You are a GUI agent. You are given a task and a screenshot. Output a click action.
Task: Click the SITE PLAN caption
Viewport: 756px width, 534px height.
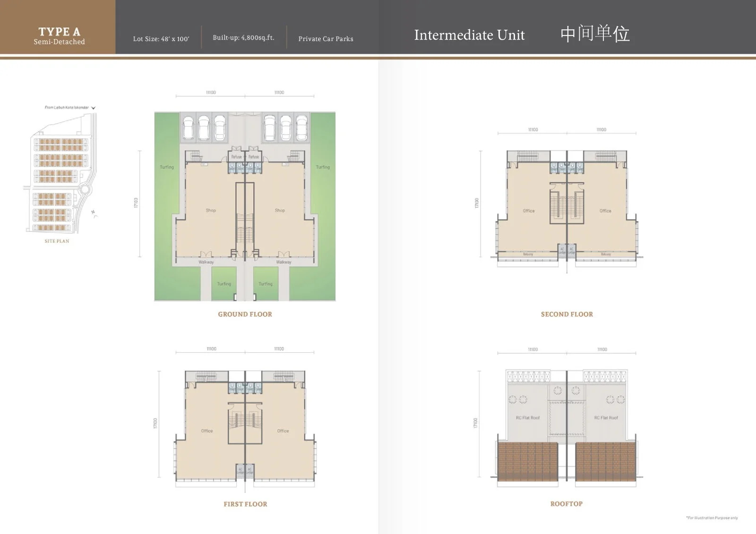[x=57, y=241]
